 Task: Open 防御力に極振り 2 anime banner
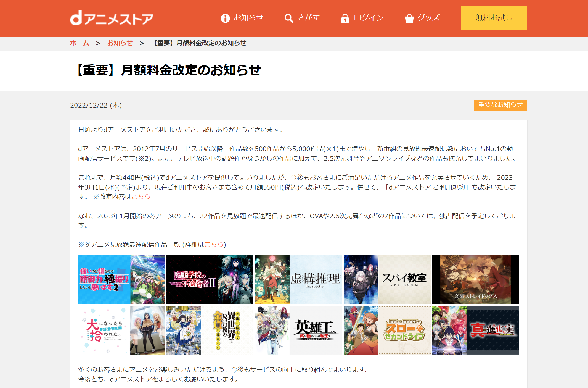121,279
